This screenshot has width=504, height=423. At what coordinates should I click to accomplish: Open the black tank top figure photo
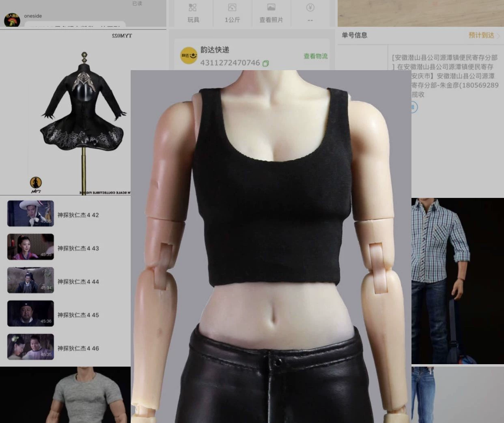(x=271, y=247)
